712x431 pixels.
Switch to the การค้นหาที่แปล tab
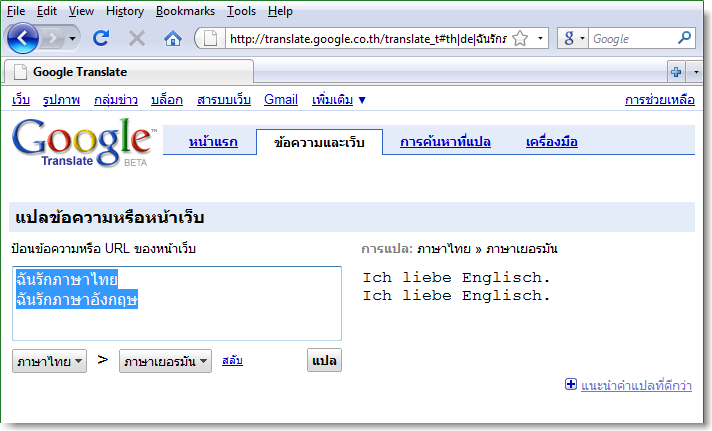(x=445, y=142)
